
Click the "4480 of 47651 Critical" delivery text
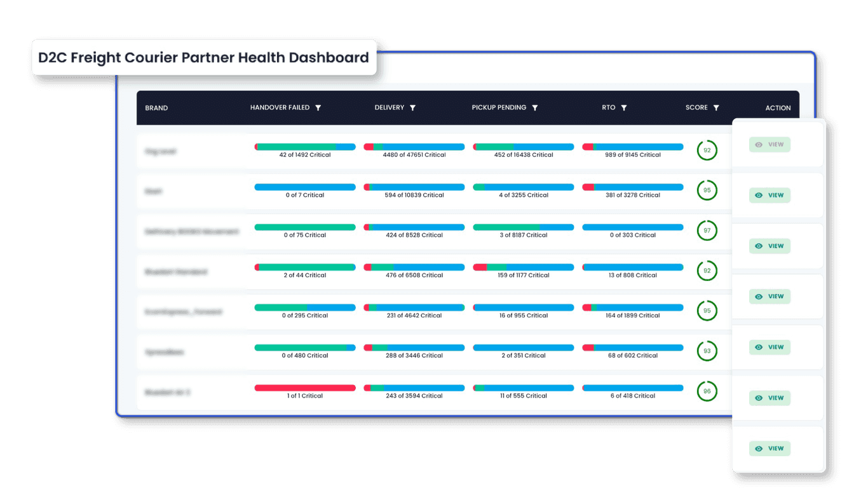(x=414, y=155)
